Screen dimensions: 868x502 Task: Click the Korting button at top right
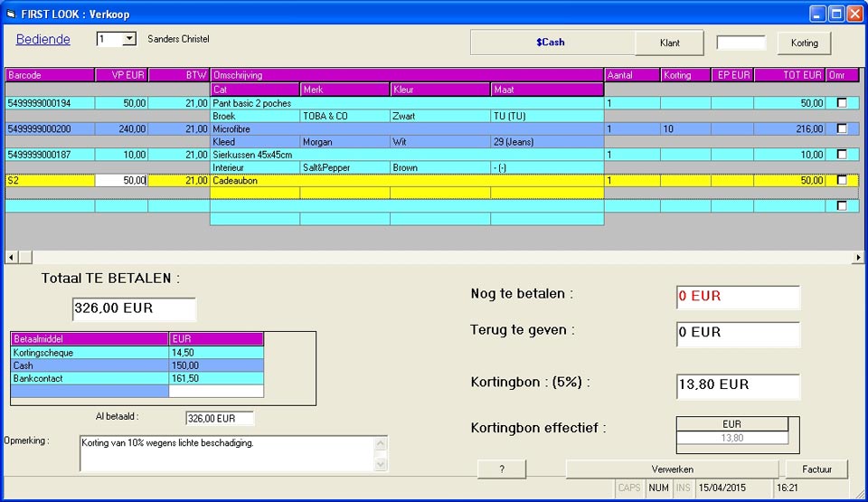pos(804,43)
